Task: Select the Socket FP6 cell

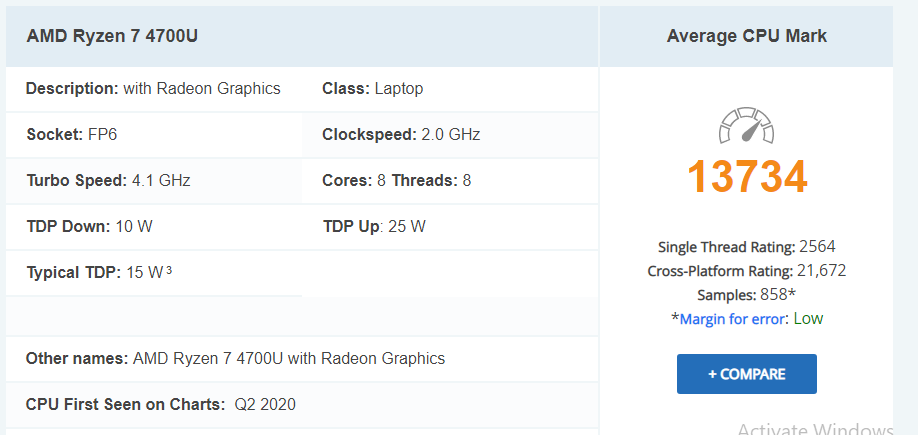Action: point(154,135)
